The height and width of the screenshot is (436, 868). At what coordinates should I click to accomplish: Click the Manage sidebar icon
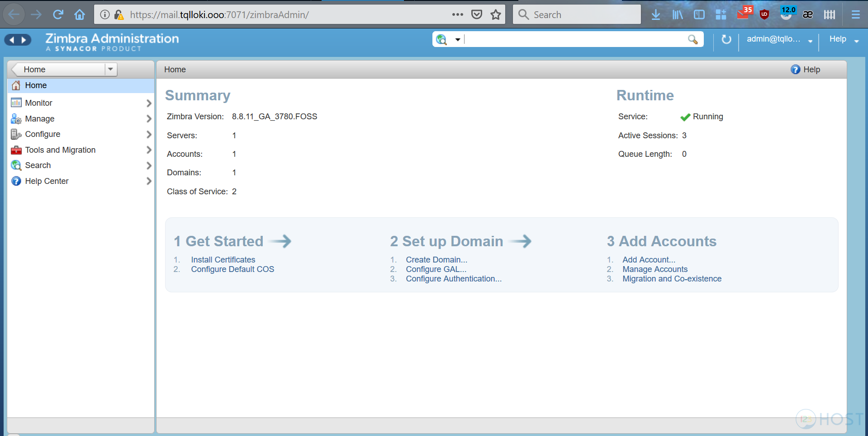pos(16,118)
